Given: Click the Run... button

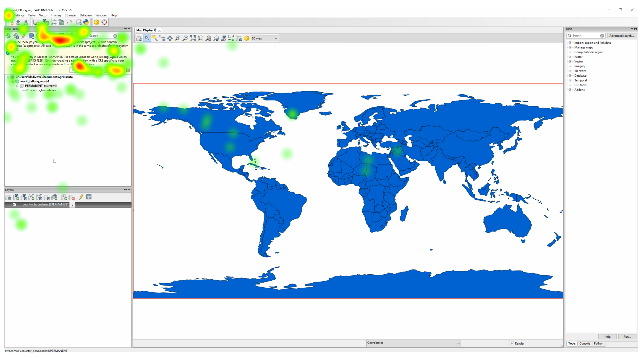Looking at the screenshot, I should [627, 337].
